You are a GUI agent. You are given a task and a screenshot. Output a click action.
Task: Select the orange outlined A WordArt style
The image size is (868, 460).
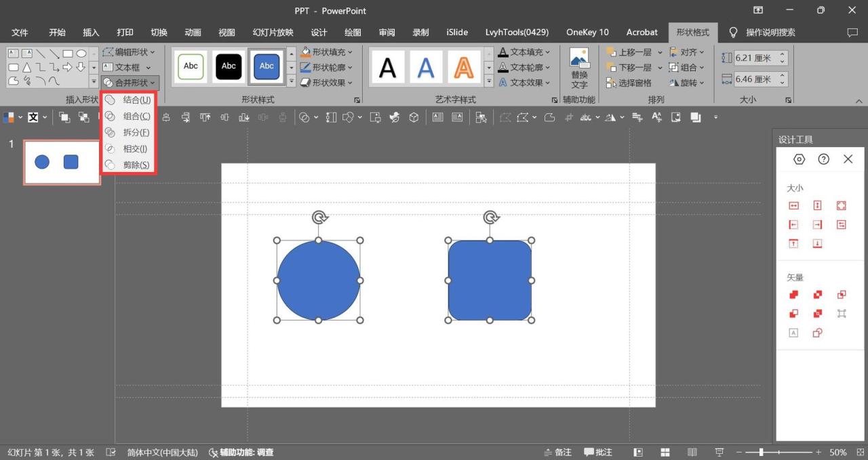click(464, 67)
